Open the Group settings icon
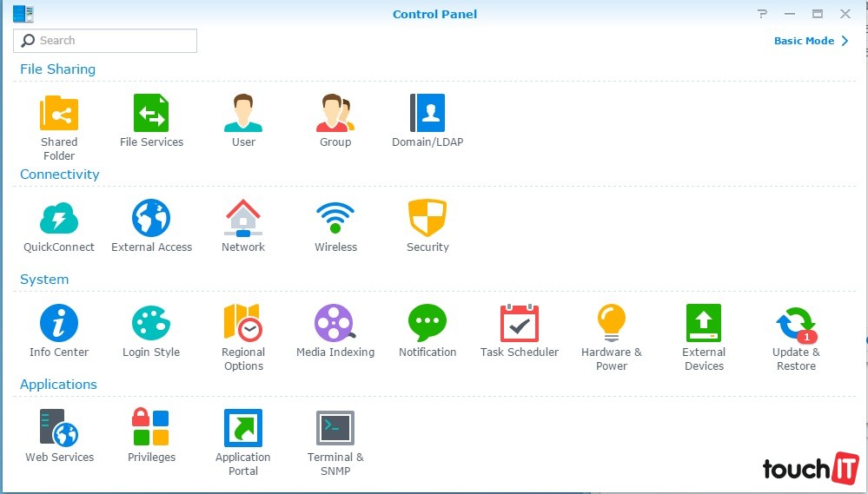 tap(335, 114)
